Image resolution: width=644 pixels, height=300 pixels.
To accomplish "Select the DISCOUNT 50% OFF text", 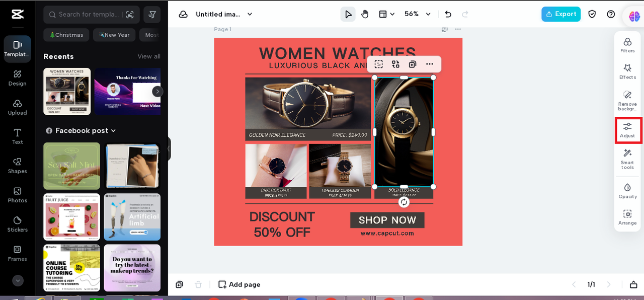I will coord(282,224).
